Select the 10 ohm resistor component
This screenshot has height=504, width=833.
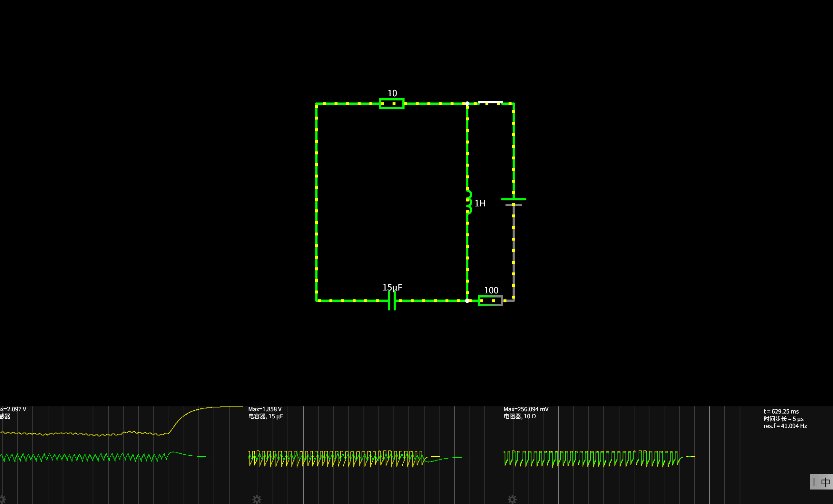[391, 104]
